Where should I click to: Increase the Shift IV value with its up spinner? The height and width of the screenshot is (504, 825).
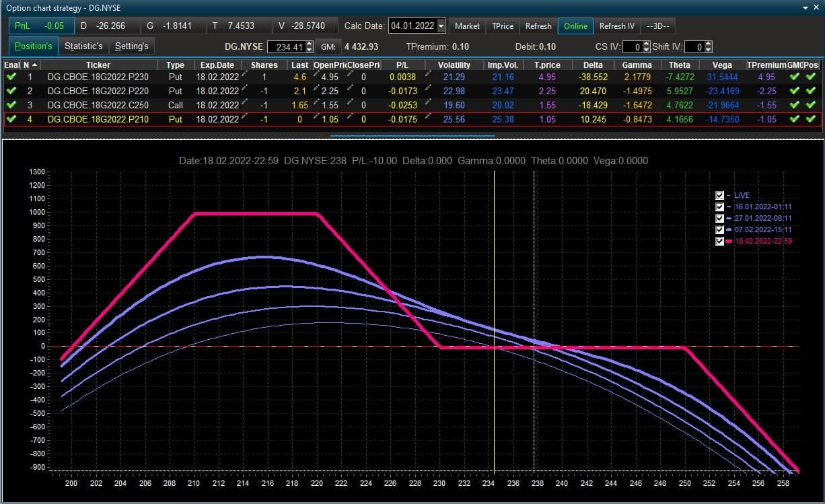click(708, 44)
